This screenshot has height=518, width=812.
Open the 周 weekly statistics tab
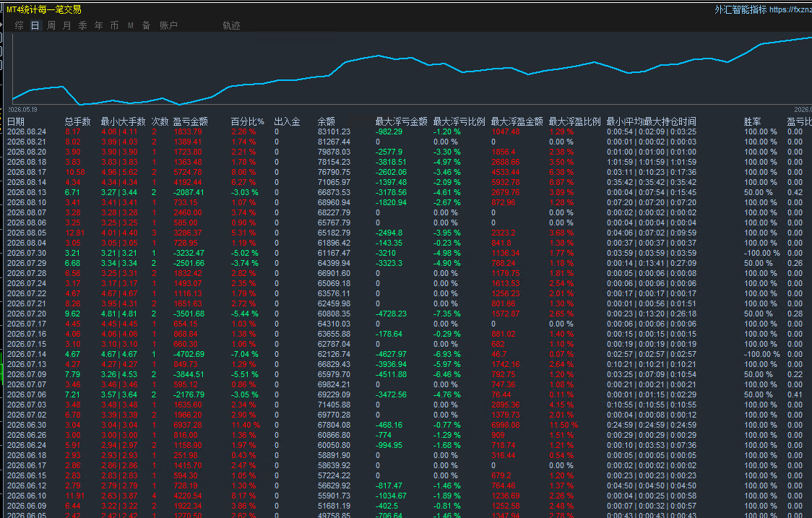tap(51, 25)
